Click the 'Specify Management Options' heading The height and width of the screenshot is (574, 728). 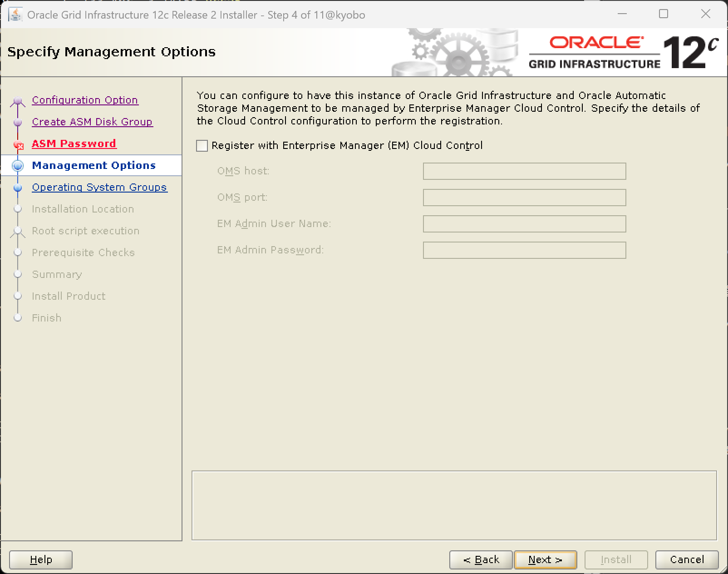[x=112, y=52]
